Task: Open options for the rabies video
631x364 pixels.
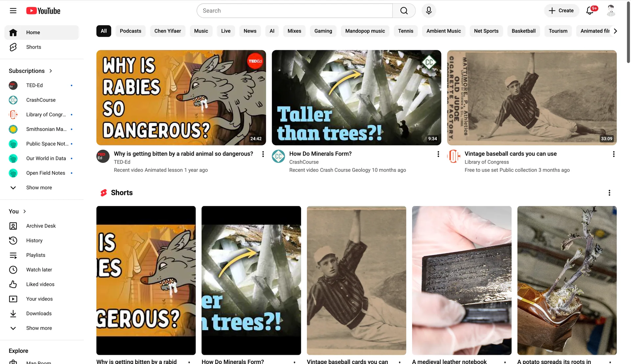Action: pos(263,154)
